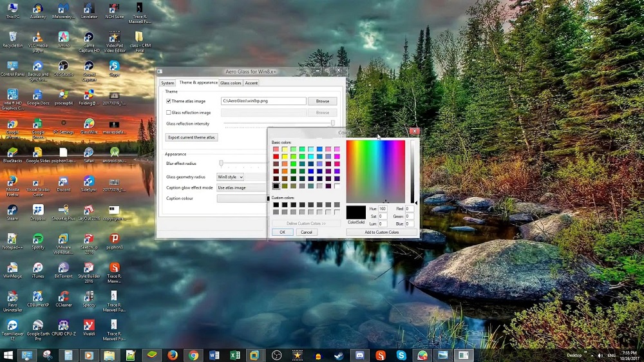Screen dimensions: 644x362
Task: Switch to the System tab
Action: coord(167,83)
